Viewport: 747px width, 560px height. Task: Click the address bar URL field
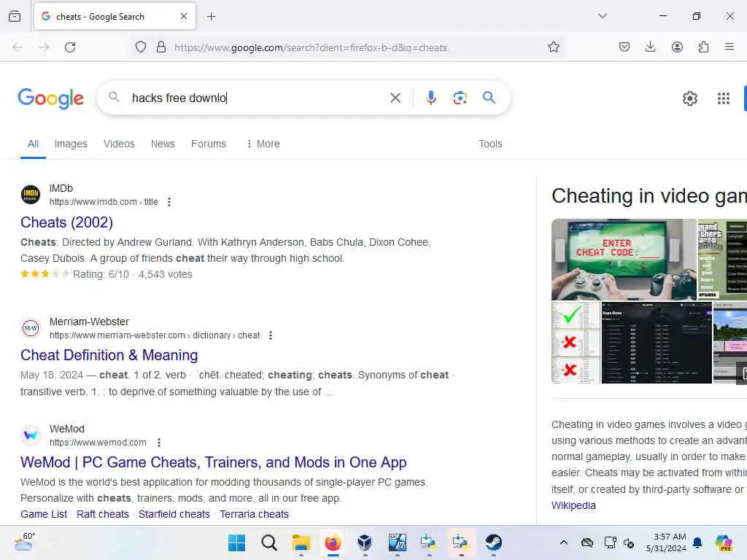[x=311, y=47]
